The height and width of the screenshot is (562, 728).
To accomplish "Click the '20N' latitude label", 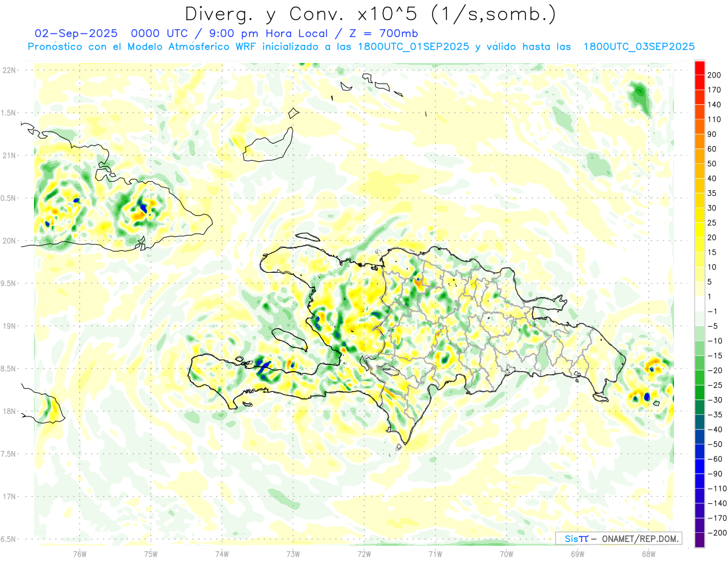I will (x=9, y=241).
